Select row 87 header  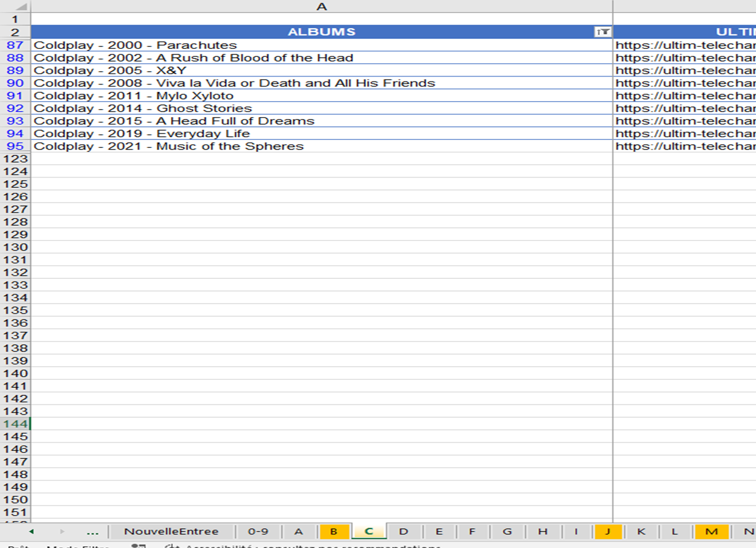click(x=15, y=45)
